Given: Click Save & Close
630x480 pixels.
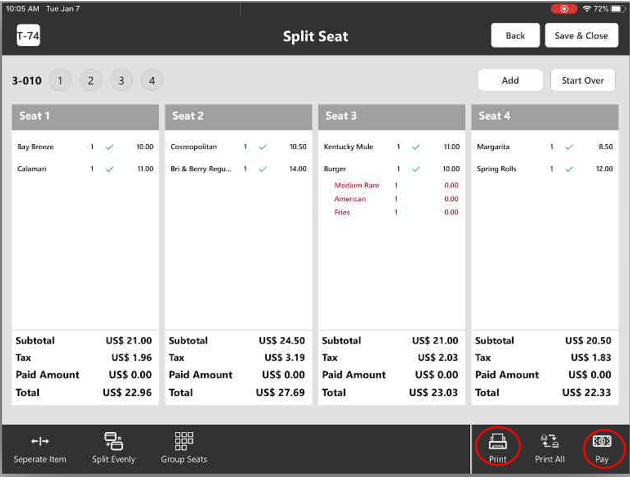Looking at the screenshot, I should (x=581, y=36).
